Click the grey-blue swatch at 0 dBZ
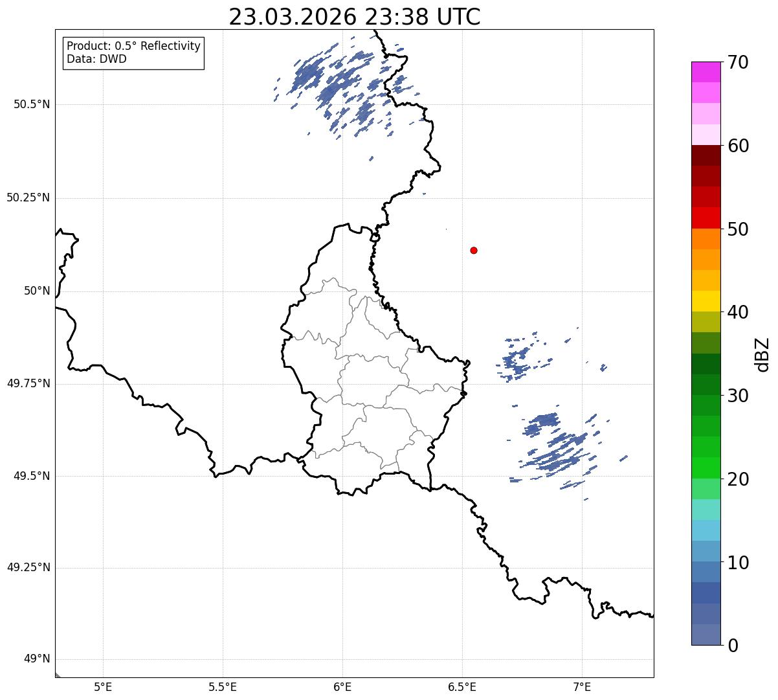Screen dimensions: 778x700 706,635
